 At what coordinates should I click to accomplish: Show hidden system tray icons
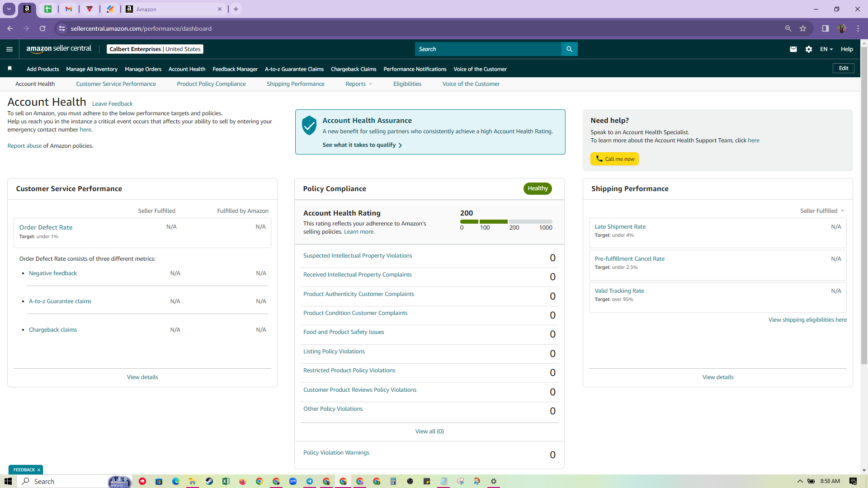(x=800, y=481)
